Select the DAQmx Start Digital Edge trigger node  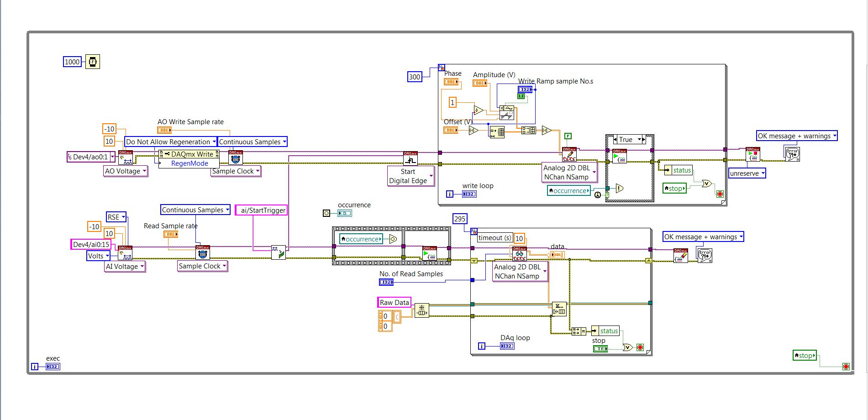pyautogui.click(x=410, y=158)
